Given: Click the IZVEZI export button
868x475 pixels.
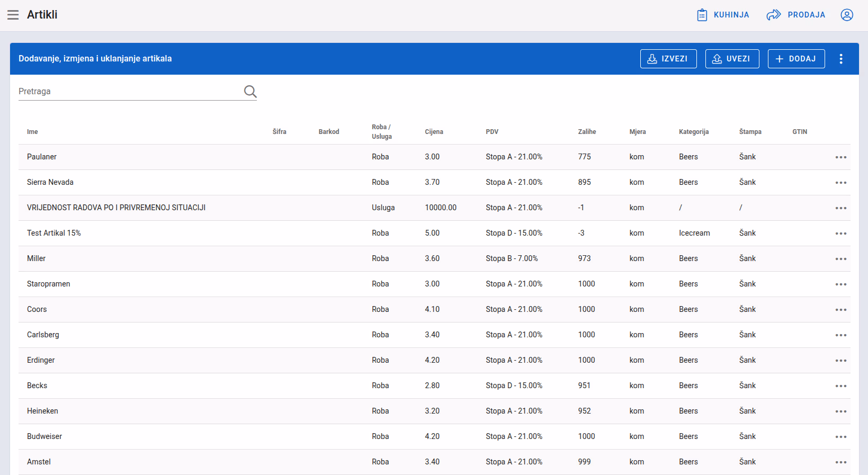Looking at the screenshot, I should [x=668, y=59].
